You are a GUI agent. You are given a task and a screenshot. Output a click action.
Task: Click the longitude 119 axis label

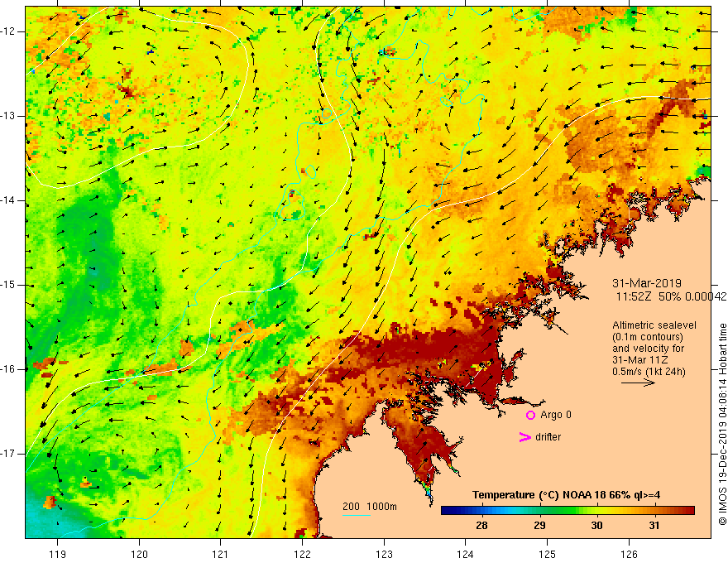[58, 554]
